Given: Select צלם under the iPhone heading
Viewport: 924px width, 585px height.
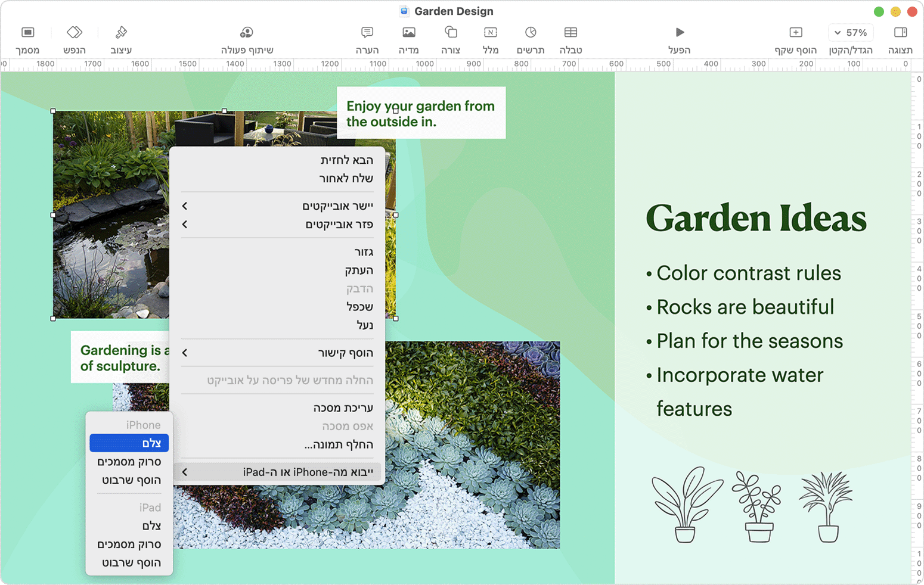Looking at the screenshot, I should click(x=129, y=443).
